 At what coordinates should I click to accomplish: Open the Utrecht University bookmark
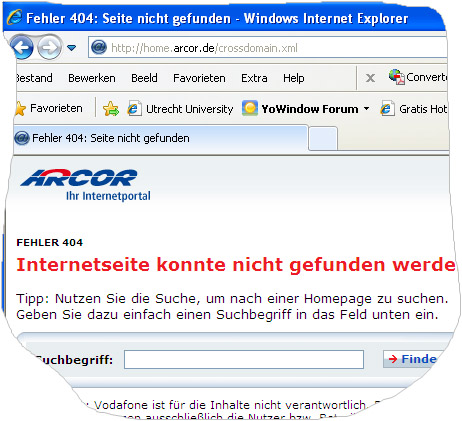click(x=180, y=109)
